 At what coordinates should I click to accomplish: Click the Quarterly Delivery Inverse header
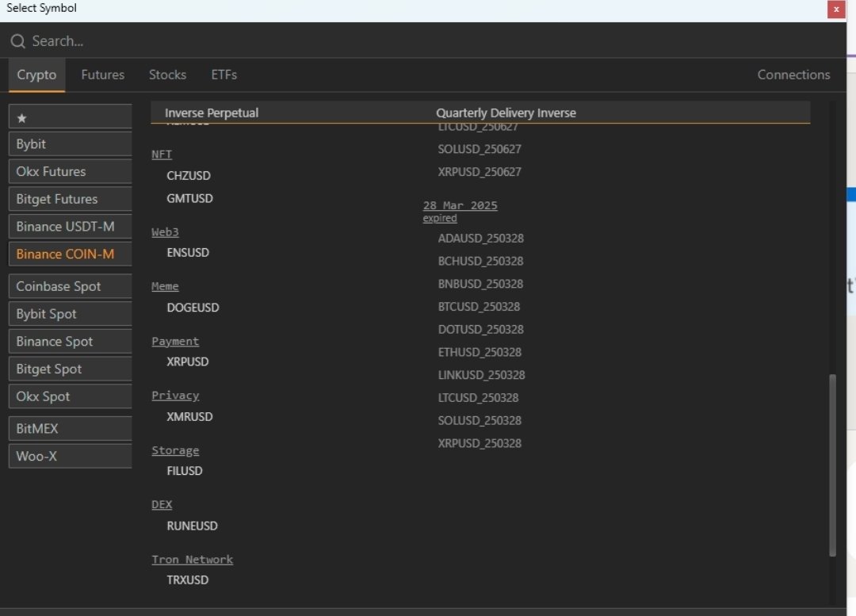(x=506, y=113)
